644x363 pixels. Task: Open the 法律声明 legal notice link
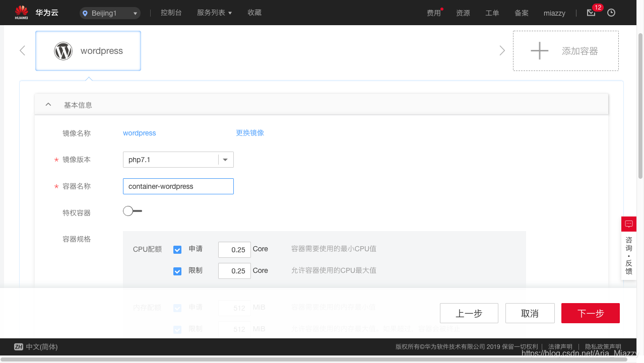(x=560, y=347)
